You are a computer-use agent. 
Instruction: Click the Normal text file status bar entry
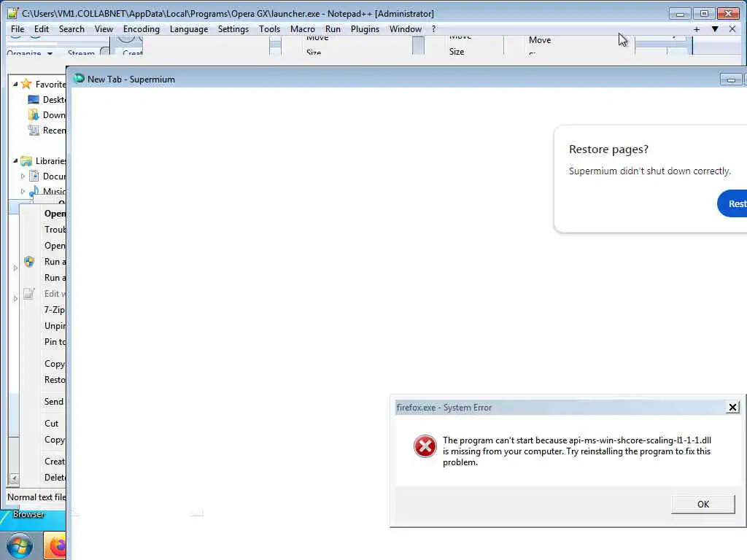tap(36, 497)
